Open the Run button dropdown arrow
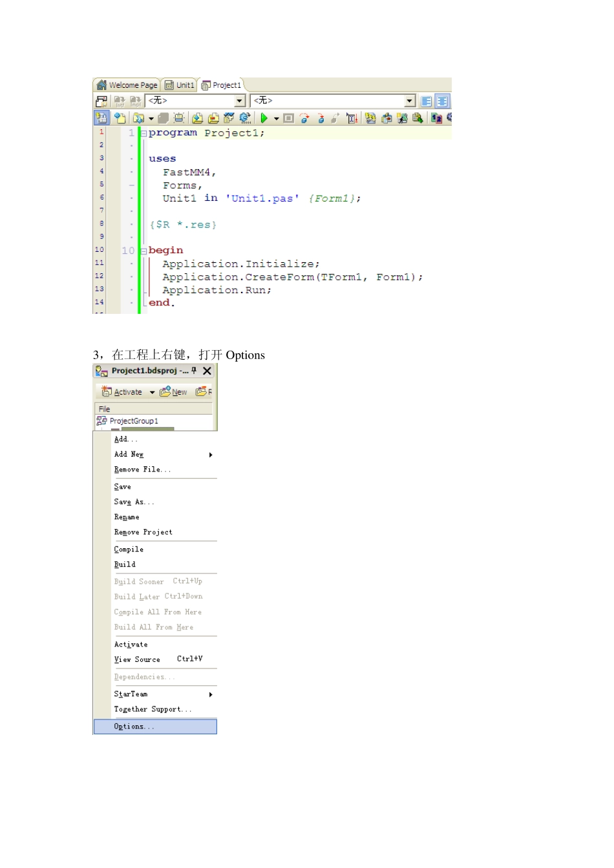The width and height of the screenshot is (614, 868). coord(276,118)
